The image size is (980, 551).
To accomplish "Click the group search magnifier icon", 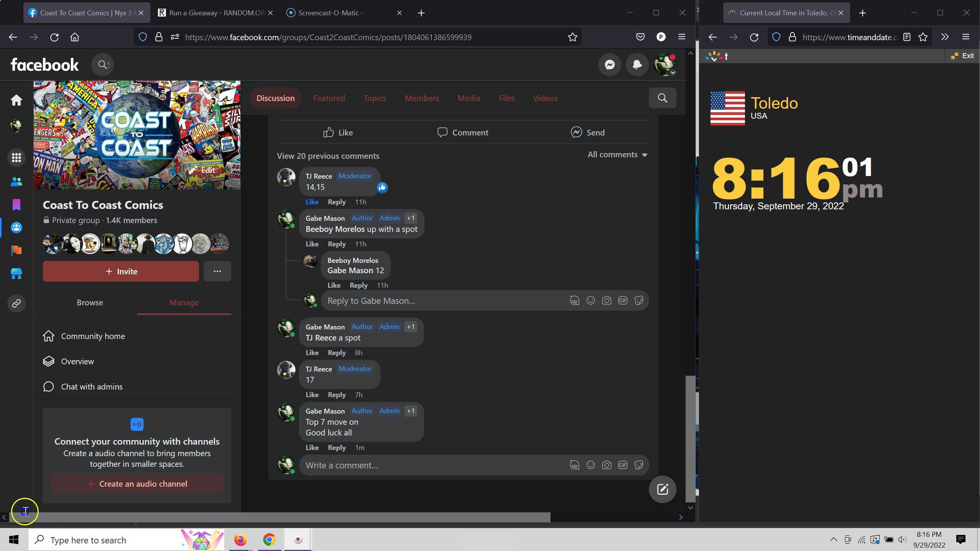I will (x=662, y=98).
